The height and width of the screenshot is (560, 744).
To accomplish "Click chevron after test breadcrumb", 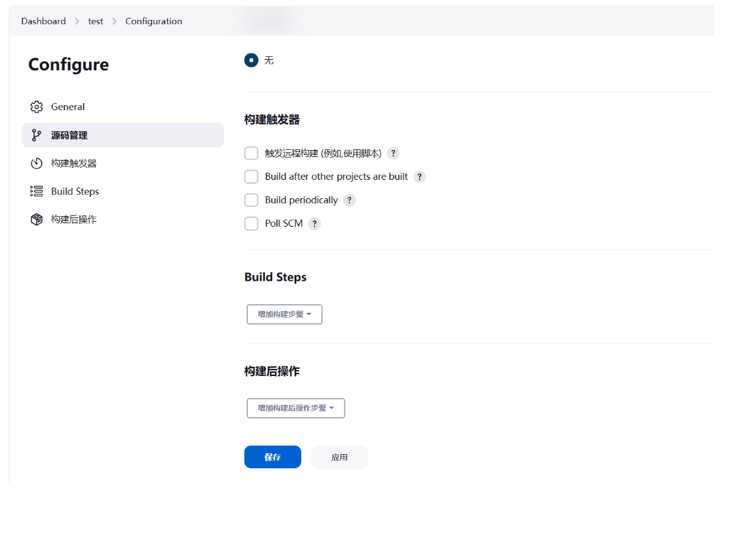I will [x=114, y=21].
